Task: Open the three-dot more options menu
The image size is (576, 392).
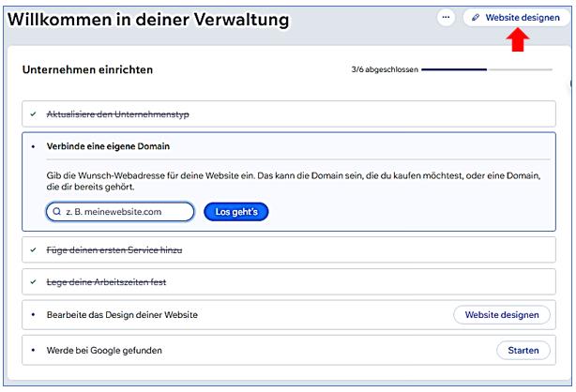Action: click(x=446, y=18)
